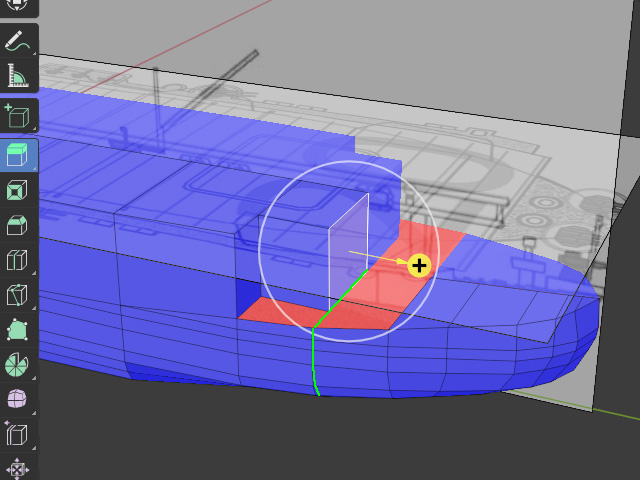
Task: Select the Edge Slide tool
Action: click(x=18, y=434)
